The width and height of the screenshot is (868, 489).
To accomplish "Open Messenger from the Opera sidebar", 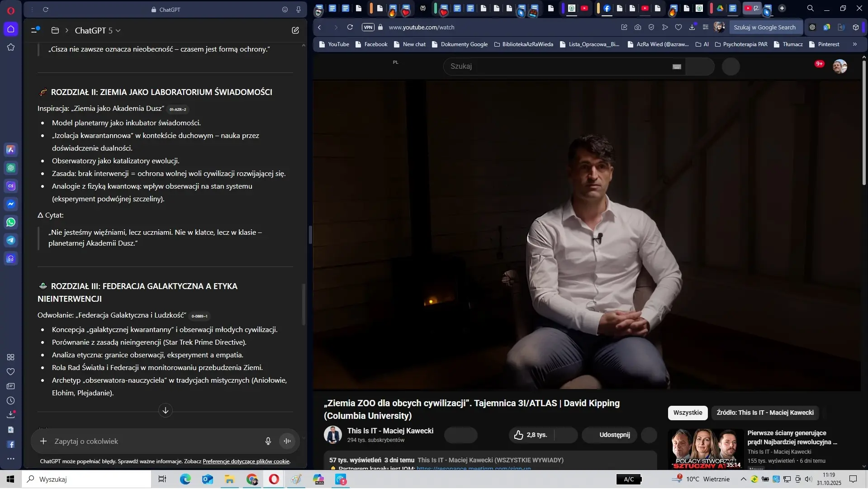I will tap(11, 204).
